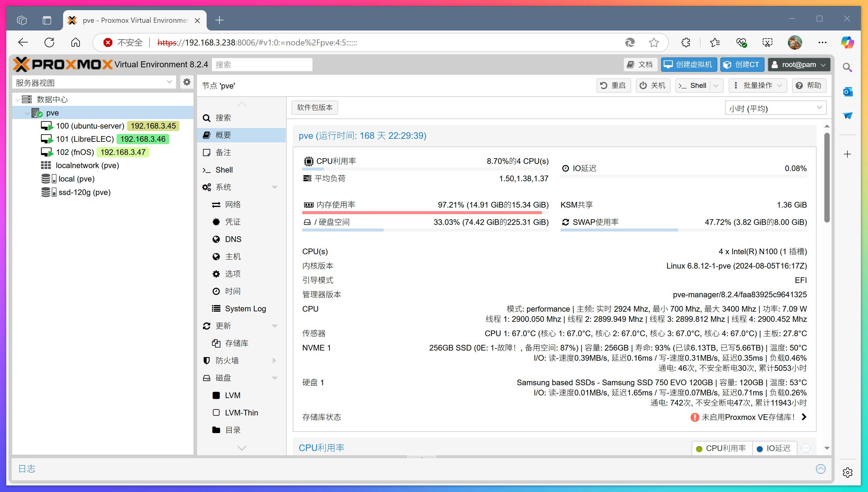Screen dimensions: 868x492
Task: Toggle the CPU利用率 legend item
Action: [x=721, y=448]
